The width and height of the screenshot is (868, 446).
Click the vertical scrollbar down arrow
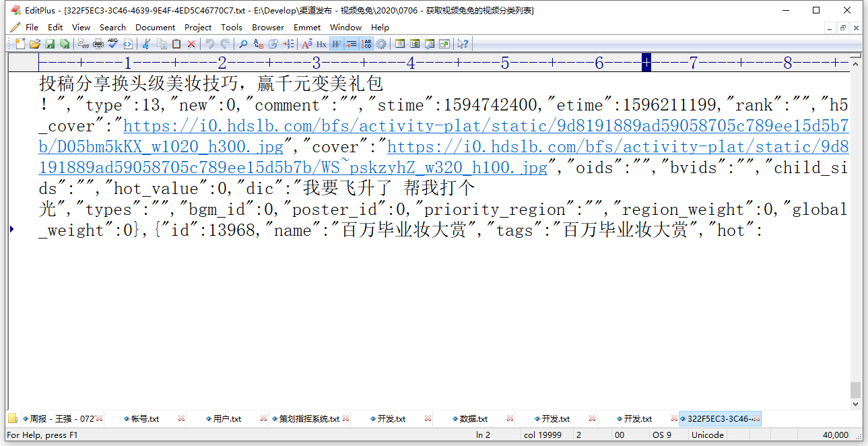pyautogui.click(x=855, y=404)
